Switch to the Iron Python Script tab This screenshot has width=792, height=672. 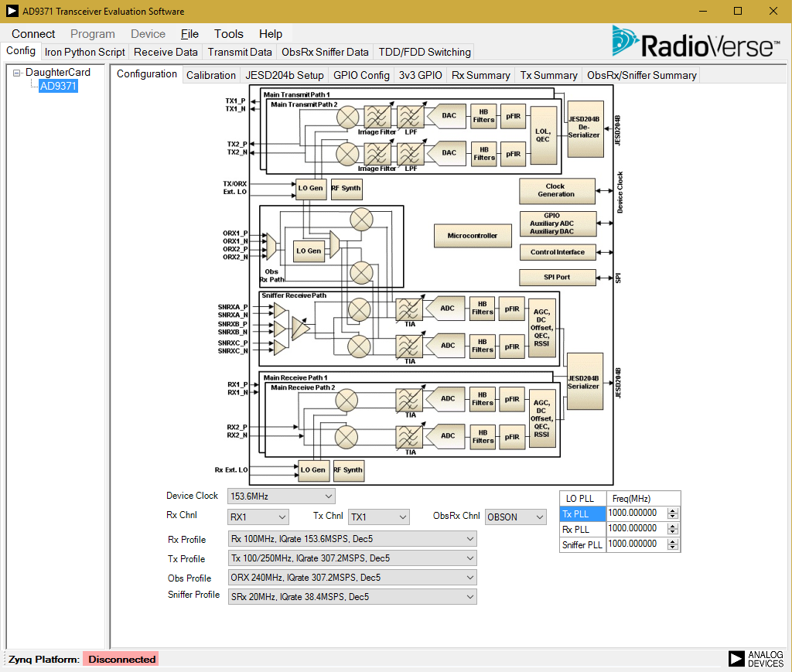point(85,52)
